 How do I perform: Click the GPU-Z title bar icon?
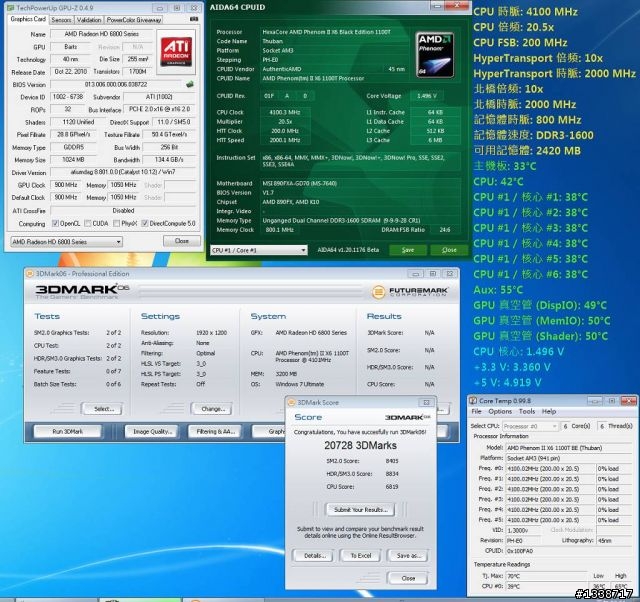point(11,8)
